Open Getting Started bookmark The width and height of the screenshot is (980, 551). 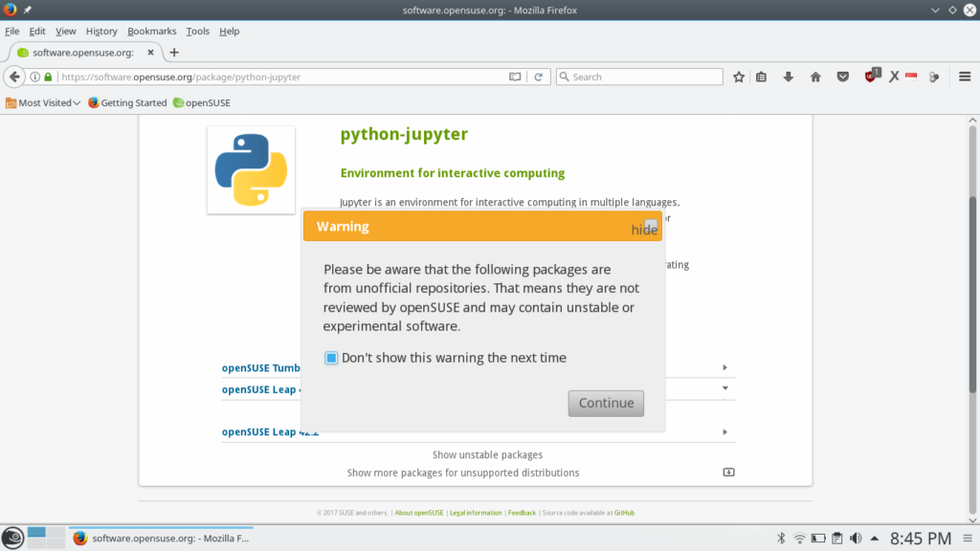[127, 102]
